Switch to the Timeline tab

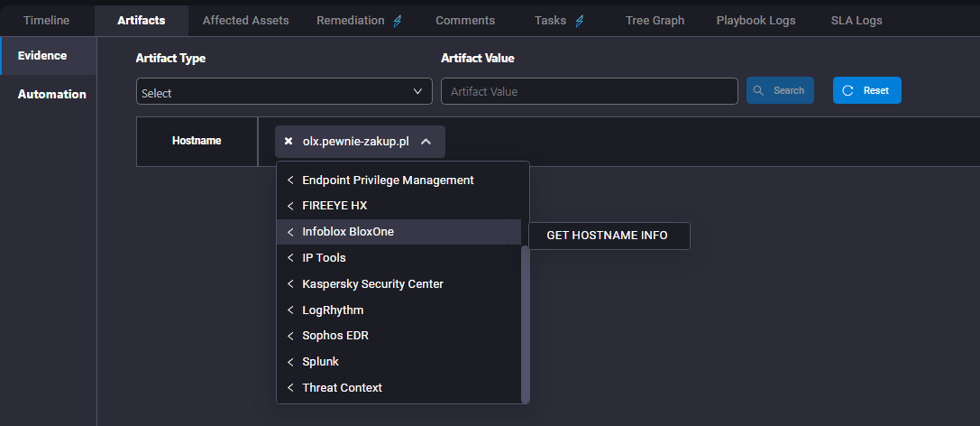pyautogui.click(x=47, y=21)
